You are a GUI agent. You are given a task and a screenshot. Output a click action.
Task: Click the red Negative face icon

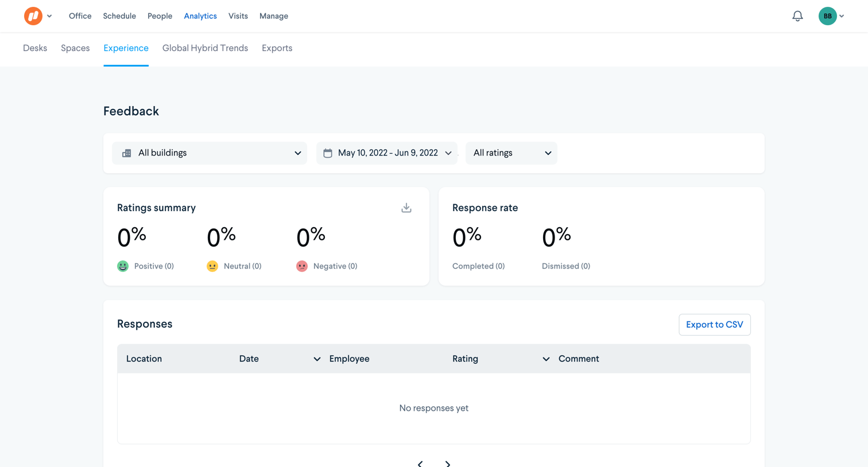[302, 266]
